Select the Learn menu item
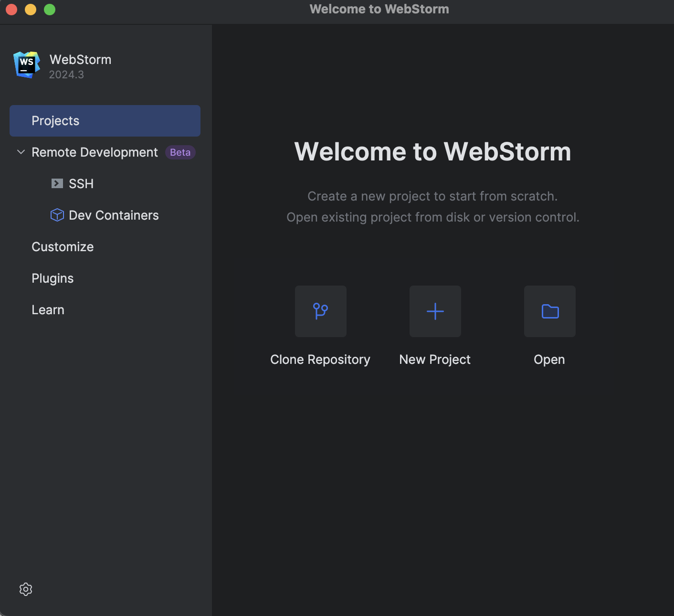 point(48,309)
